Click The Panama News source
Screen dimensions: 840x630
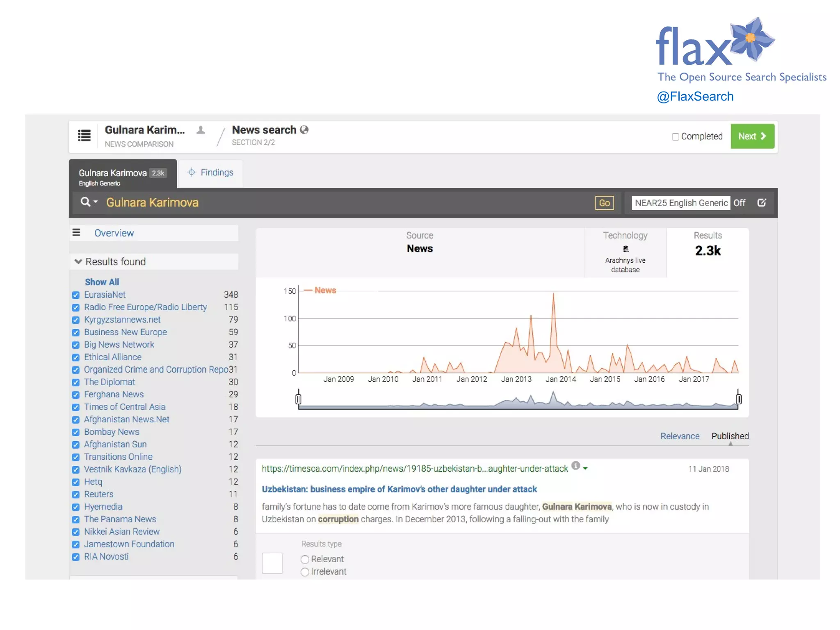[x=120, y=519]
